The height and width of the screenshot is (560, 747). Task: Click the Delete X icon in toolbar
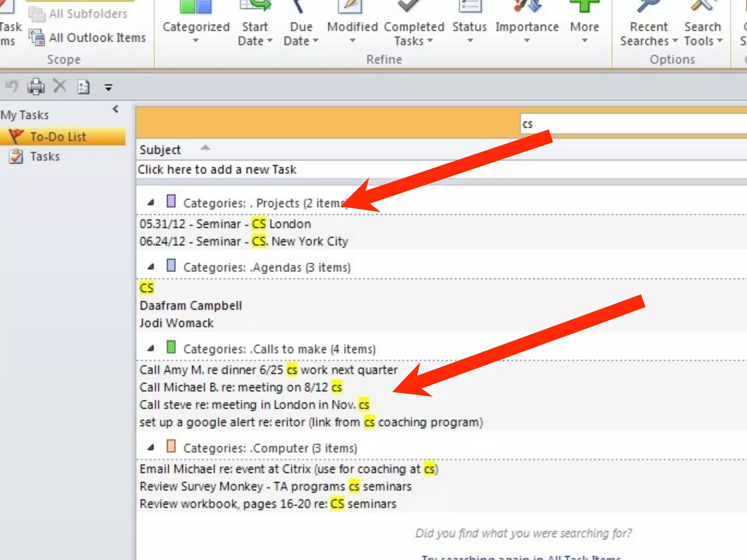coord(60,86)
